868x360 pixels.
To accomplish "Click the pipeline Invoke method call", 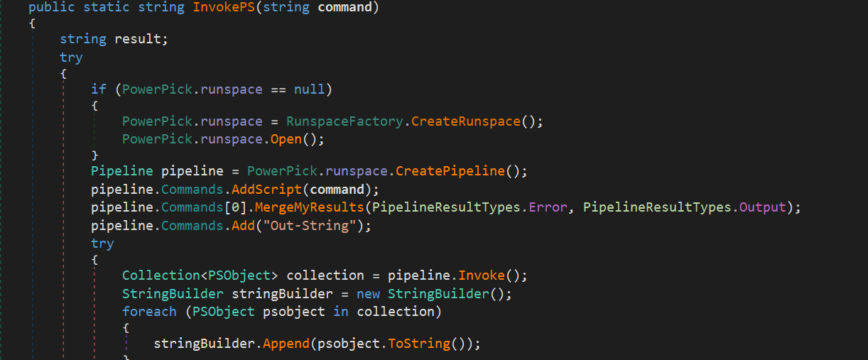I will (482, 276).
